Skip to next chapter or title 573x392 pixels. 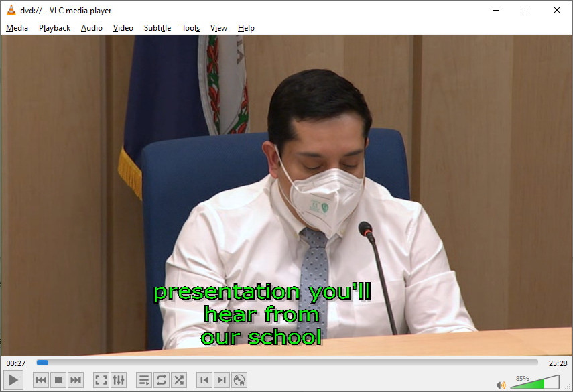click(76, 380)
